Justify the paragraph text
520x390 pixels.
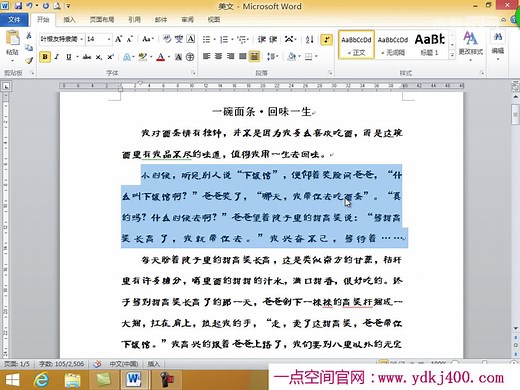pyautogui.click(x=242, y=56)
